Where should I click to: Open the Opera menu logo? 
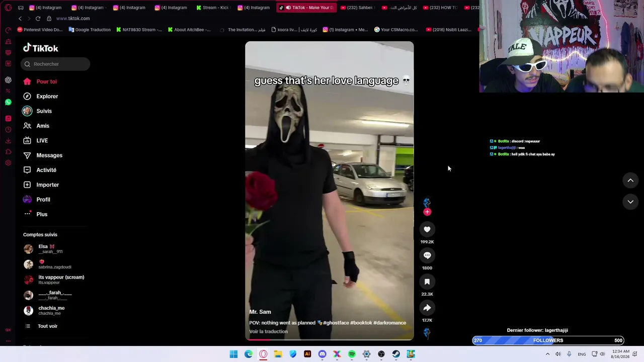click(8, 8)
